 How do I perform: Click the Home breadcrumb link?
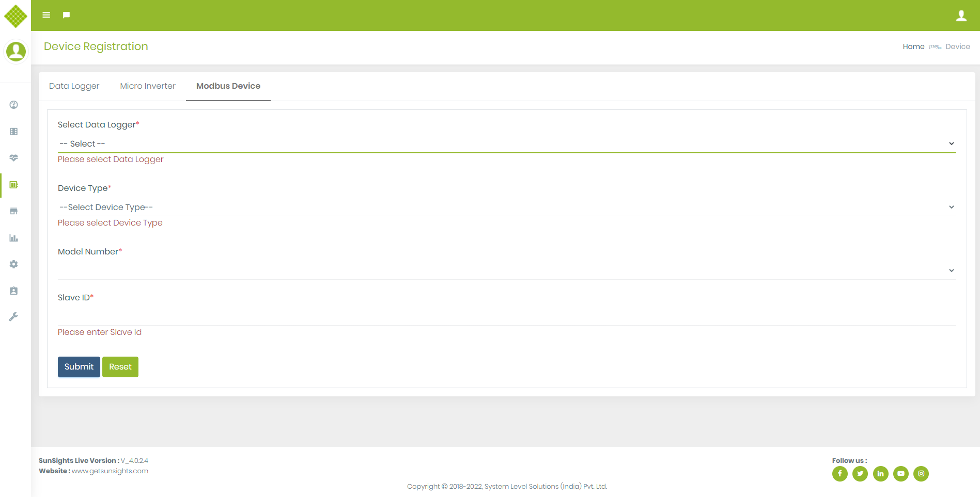[913, 46]
